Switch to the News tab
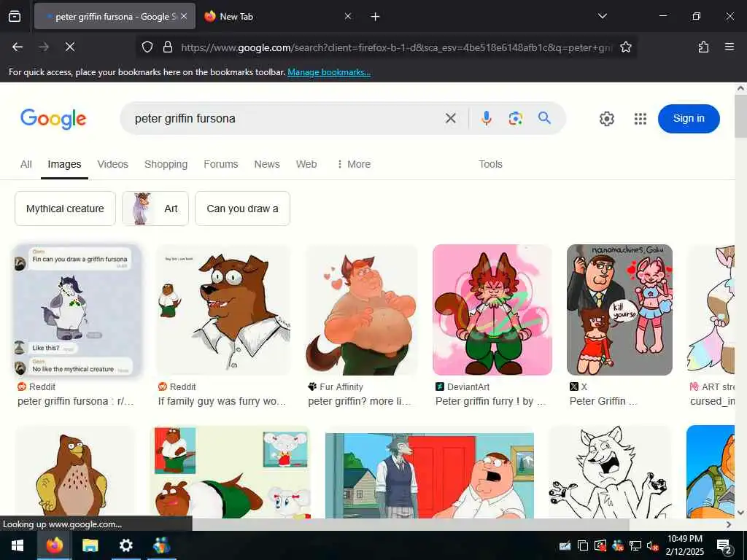Screen dimensions: 747x560 pos(267,164)
